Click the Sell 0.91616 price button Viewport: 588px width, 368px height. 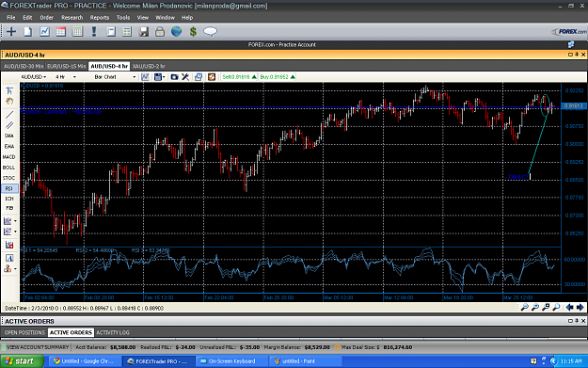point(239,77)
